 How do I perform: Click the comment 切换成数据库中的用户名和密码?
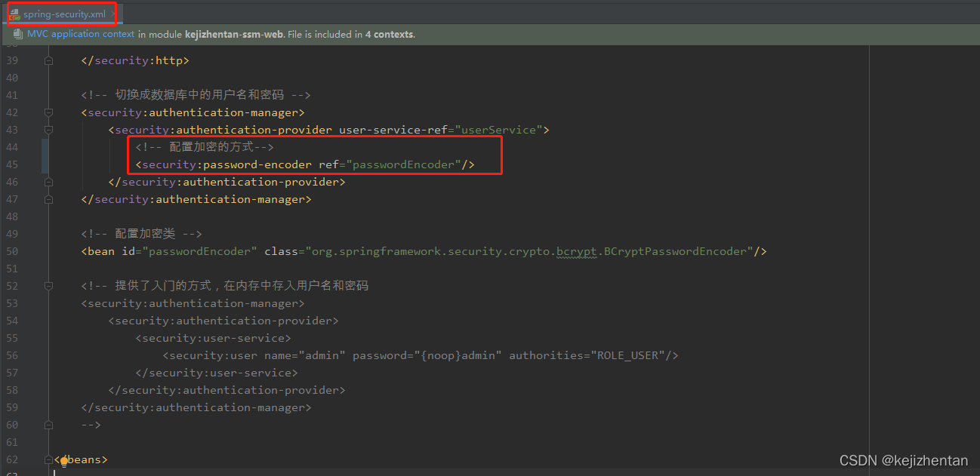point(196,95)
